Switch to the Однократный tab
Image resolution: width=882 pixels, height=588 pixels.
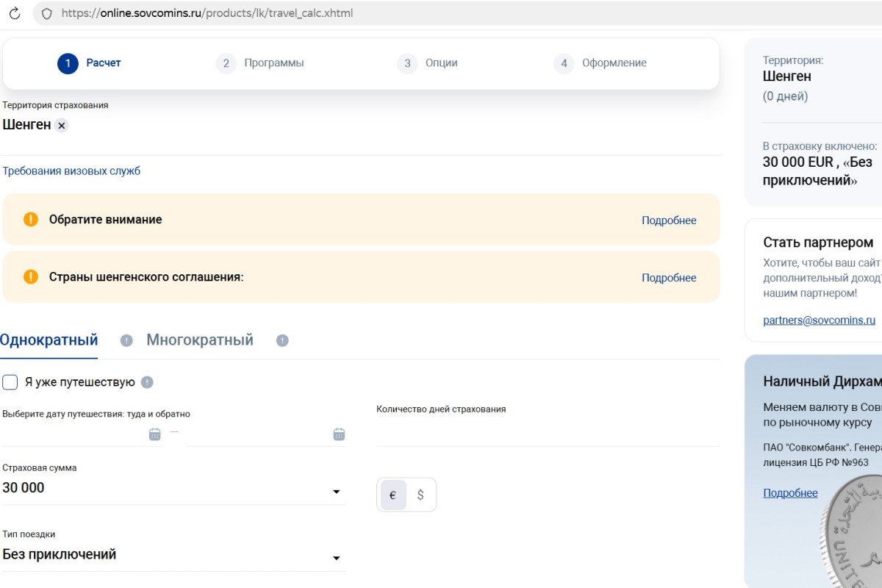click(x=49, y=340)
